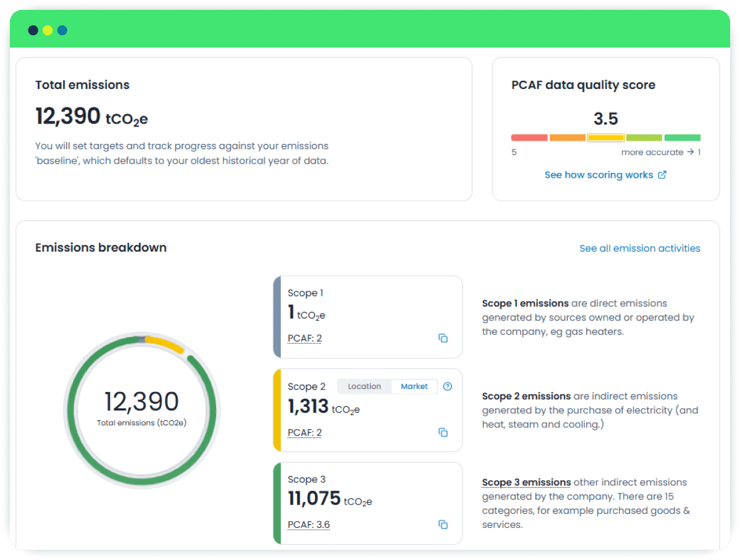This screenshot has width=740, height=560.
Task: Copy Scope 2 emissions value icon
Action: pos(443,432)
